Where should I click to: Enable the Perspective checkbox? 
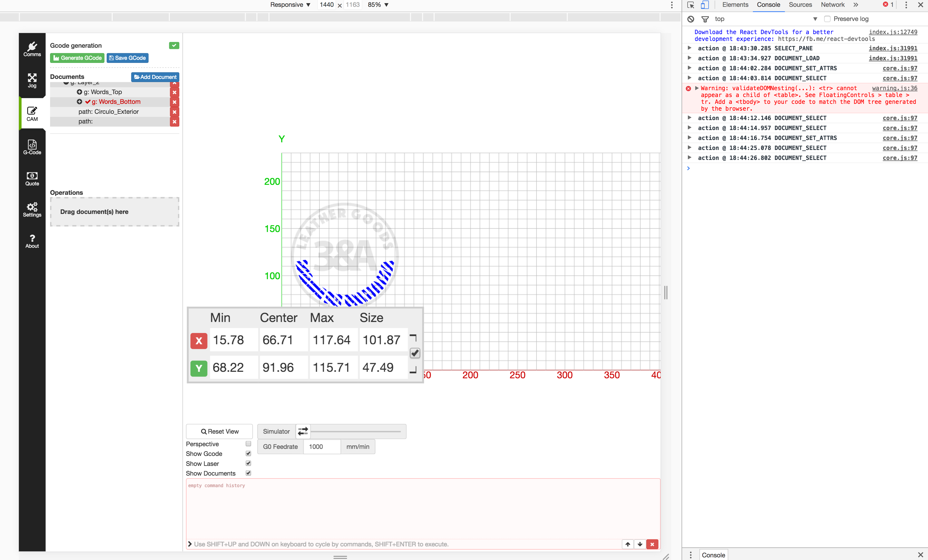(248, 444)
